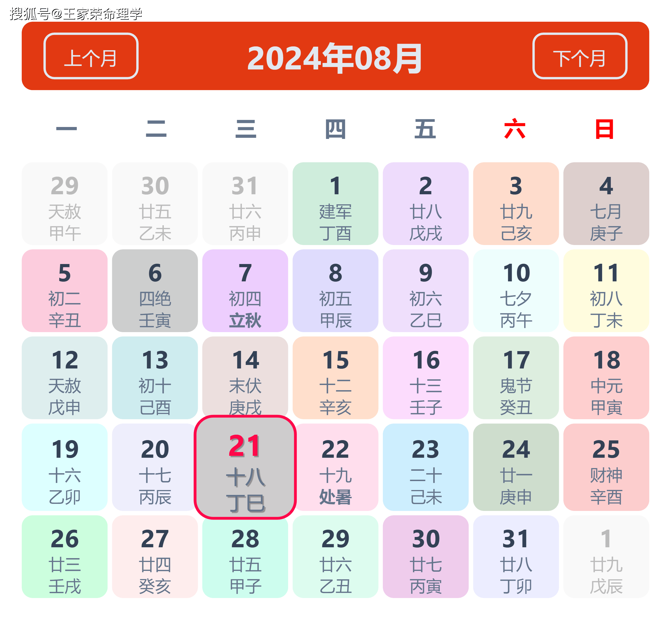Select highlighted August 21 丁巳 cell

pyautogui.click(x=245, y=467)
